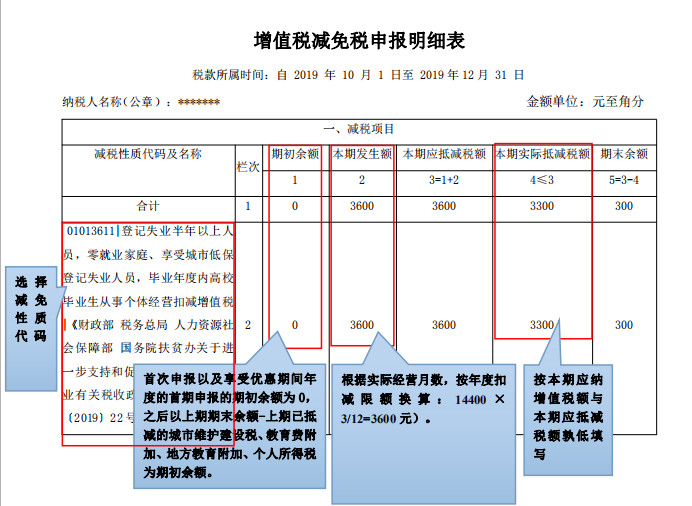Click the 金额单位:元至角分 text

(x=585, y=101)
